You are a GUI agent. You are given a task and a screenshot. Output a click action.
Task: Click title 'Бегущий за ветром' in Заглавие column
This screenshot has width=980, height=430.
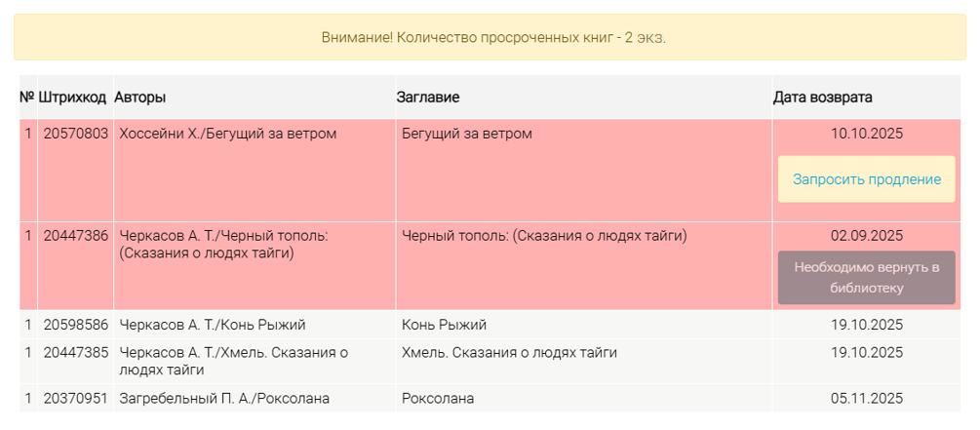(x=467, y=134)
